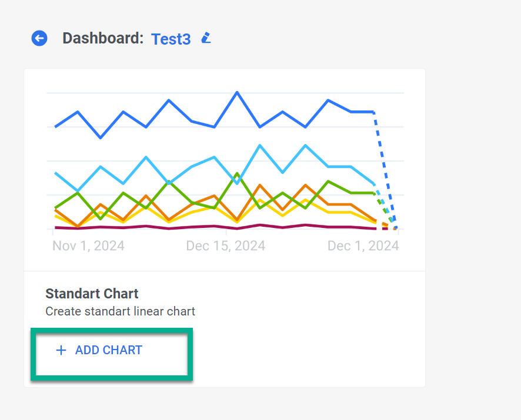Click the 'Dec 1, 2024' axis label
Viewport: 521px width, 420px height.
(x=363, y=246)
